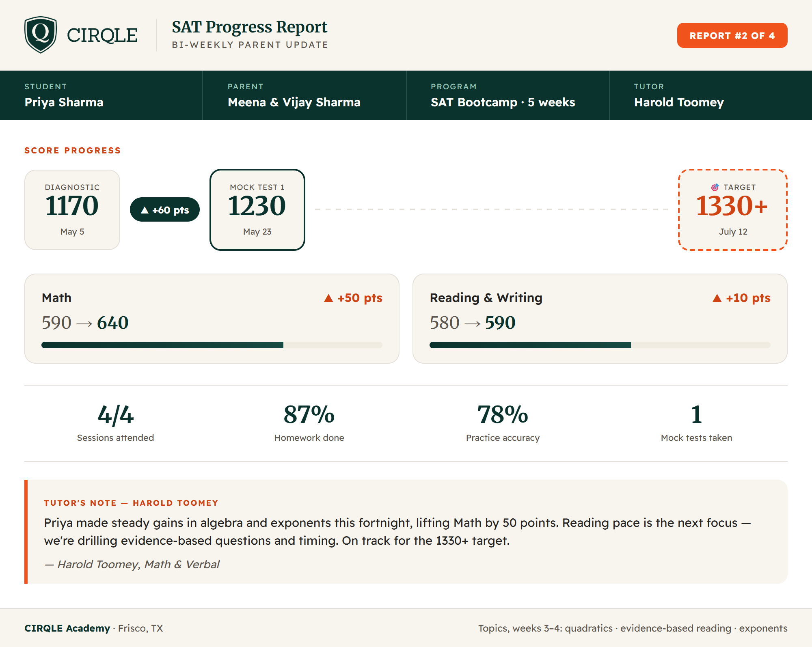
Task: Click the Math up-triangle icon beside +50 pts
Action: tap(328, 298)
